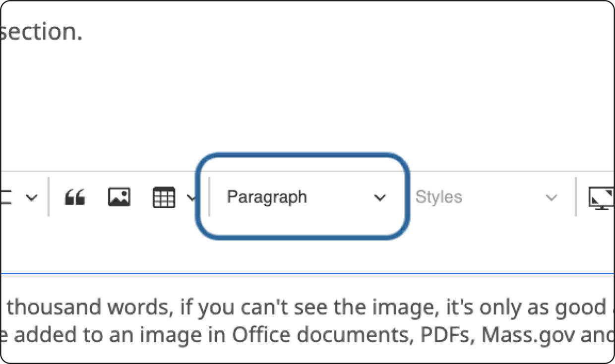Insert an image into the document
Viewport: 615px width, 364px height.
(119, 197)
